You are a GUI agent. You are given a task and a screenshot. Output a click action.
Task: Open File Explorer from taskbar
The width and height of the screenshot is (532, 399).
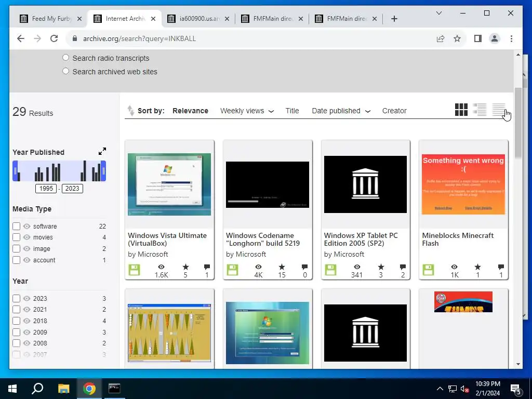pyautogui.click(x=63, y=389)
